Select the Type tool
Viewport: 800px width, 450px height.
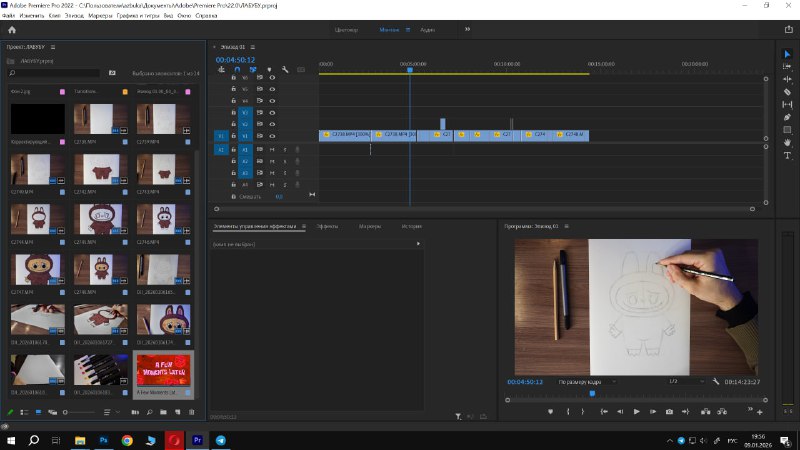point(787,156)
